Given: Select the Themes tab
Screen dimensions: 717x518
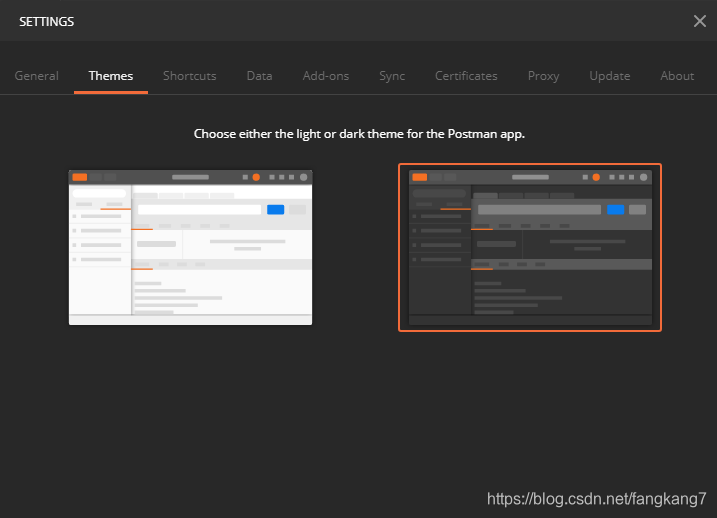Looking at the screenshot, I should pyautogui.click(x=111, y=76).
